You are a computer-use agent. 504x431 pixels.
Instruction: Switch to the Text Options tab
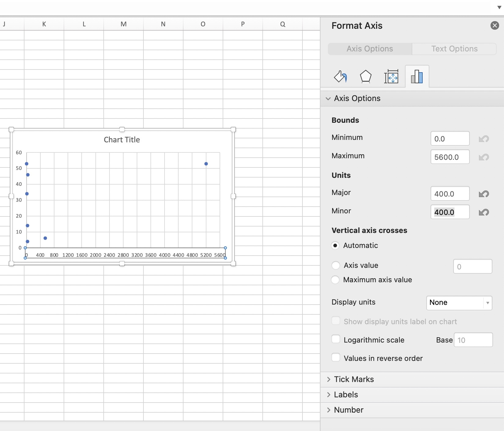tap(454, 49)
